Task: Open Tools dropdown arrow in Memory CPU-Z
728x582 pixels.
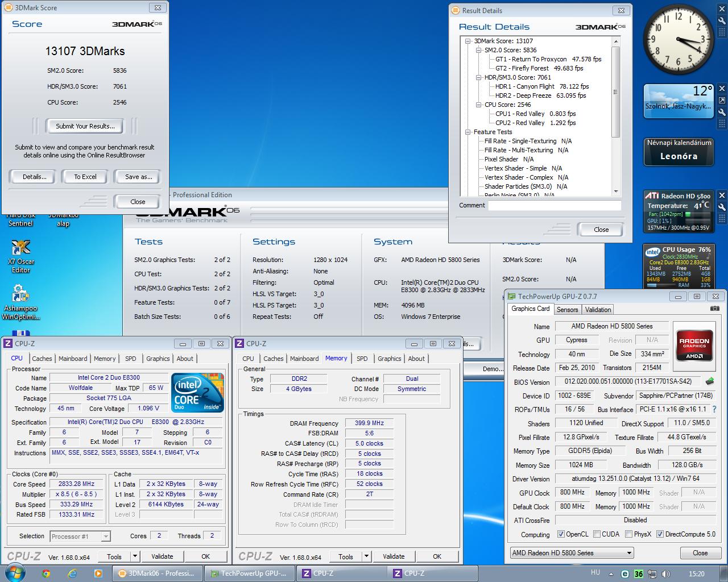Action: click(367, 556)
